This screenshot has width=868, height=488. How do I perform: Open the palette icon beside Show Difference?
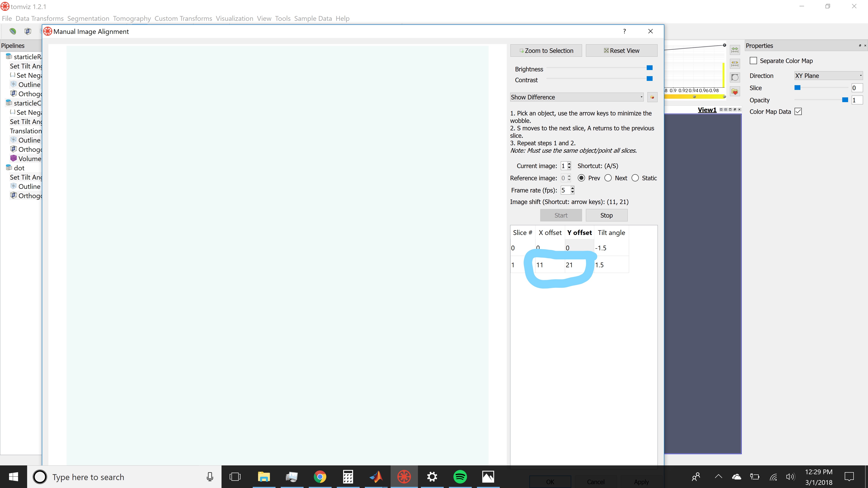point(652,97)
